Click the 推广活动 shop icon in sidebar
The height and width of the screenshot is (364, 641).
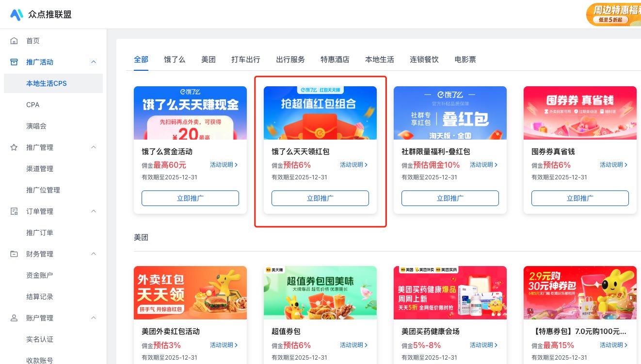pos(14,62)
